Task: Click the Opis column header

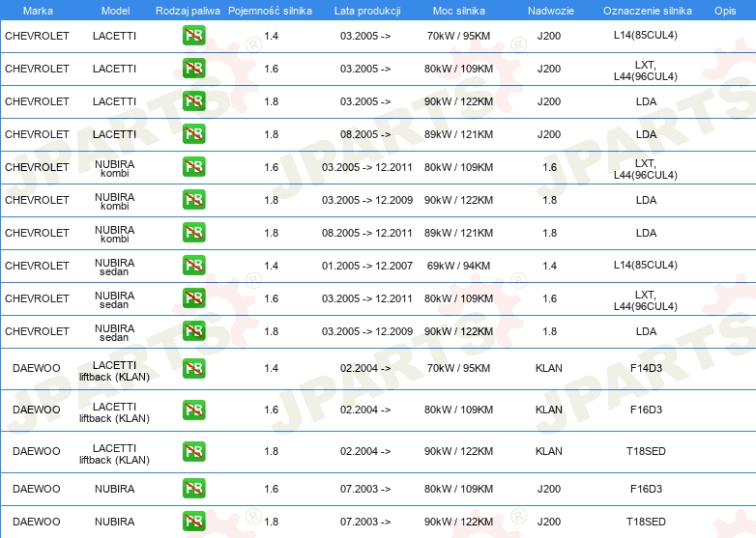Action: tap(725, 11)
